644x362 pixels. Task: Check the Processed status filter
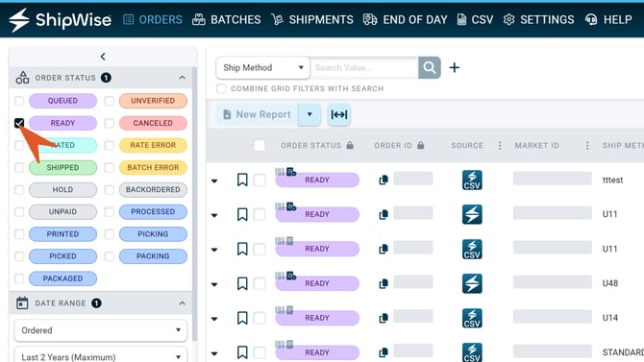pyautogui.click(x=109, y=212)
